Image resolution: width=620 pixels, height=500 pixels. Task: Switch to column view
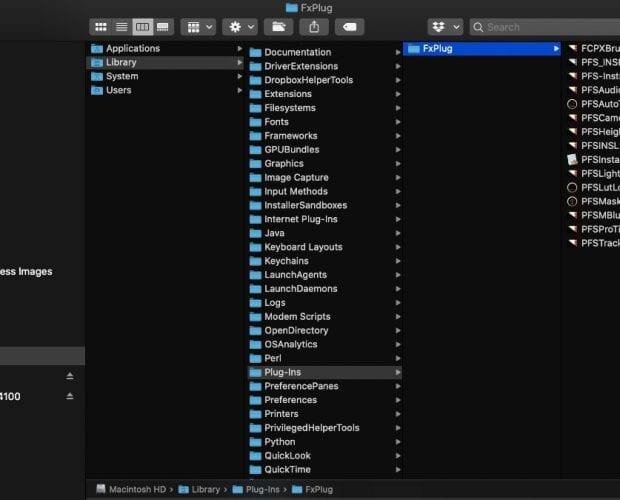(142, 27)
